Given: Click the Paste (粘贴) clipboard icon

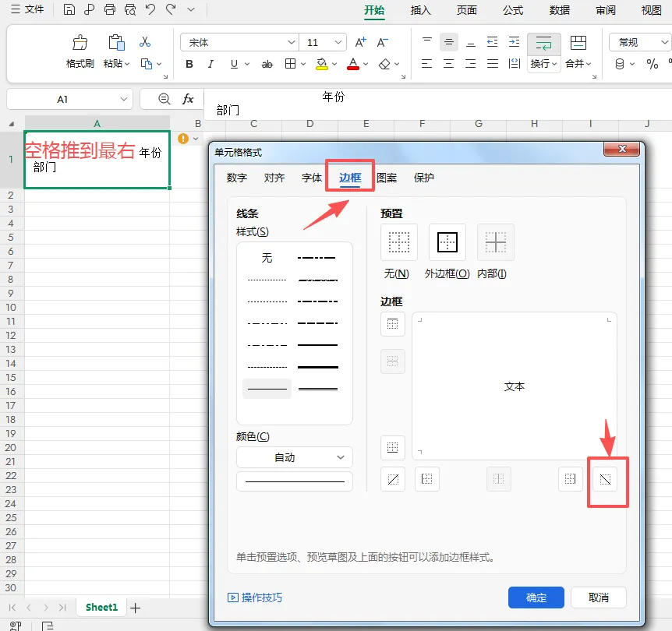Looking at the screenshot, I should [x=116, y=43].
